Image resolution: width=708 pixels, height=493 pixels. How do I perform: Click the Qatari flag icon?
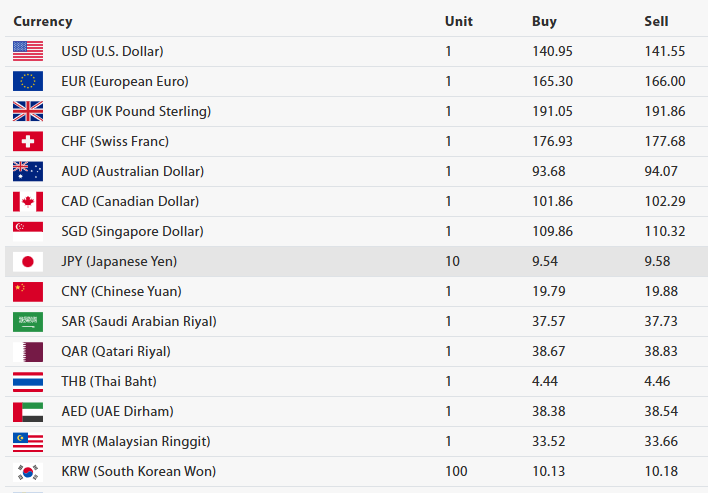28,351
